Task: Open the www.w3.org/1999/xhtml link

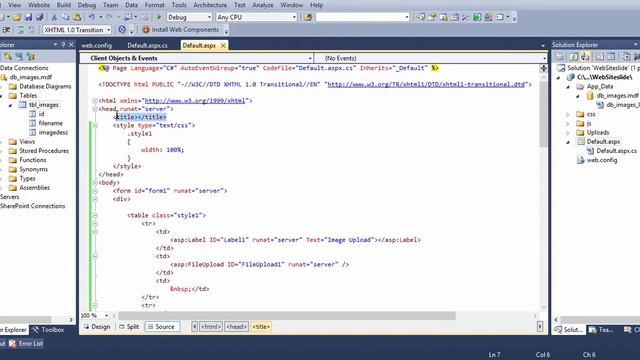Action: click(195, 101)
